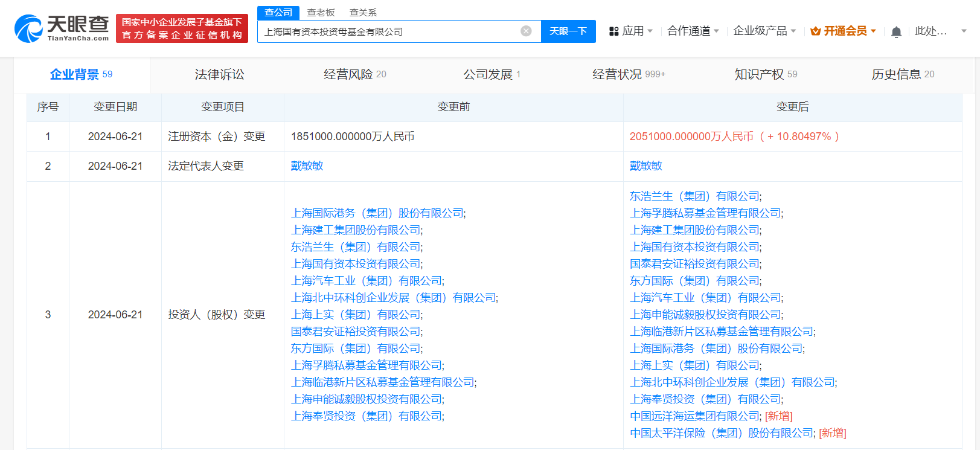Open 上海国际港务 in 变更后 column
980x450 pixels.
click(716, 349)
